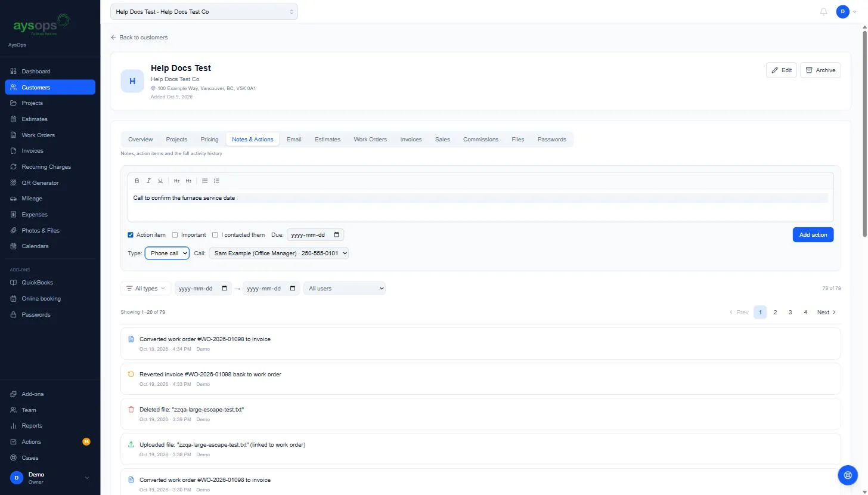Switch to the Work Orders tab
The width and height of the screenshot is (868, 495).
coord(370,140)
